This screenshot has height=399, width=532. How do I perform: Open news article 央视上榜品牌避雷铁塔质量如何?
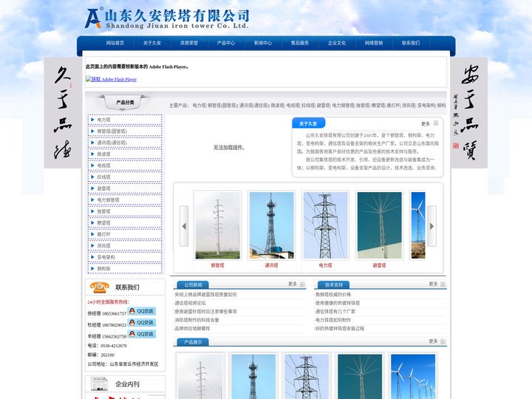coord(205,295)
